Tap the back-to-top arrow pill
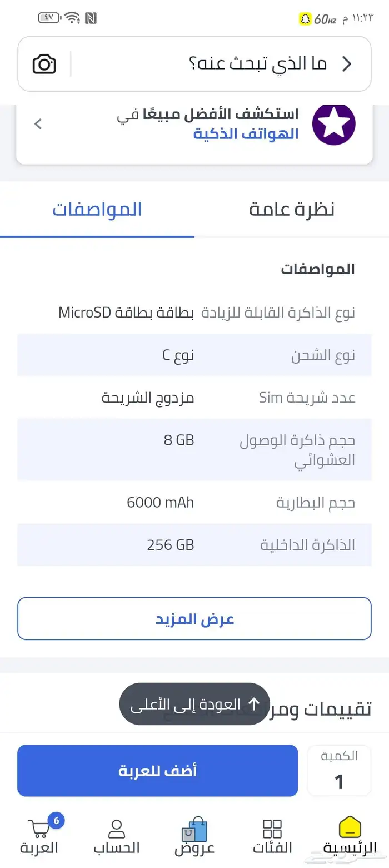Viewport: 389px width, 868px height. tap(194, 703)
